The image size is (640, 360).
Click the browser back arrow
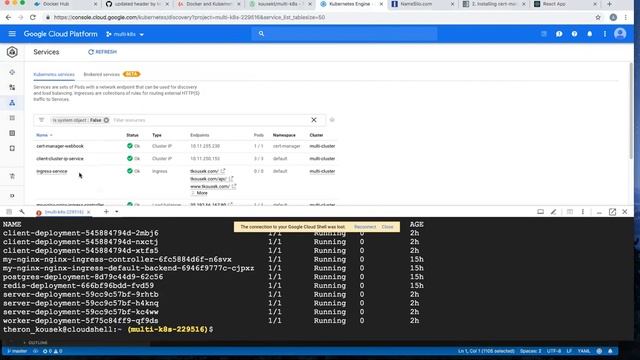(x=8, y=18)
